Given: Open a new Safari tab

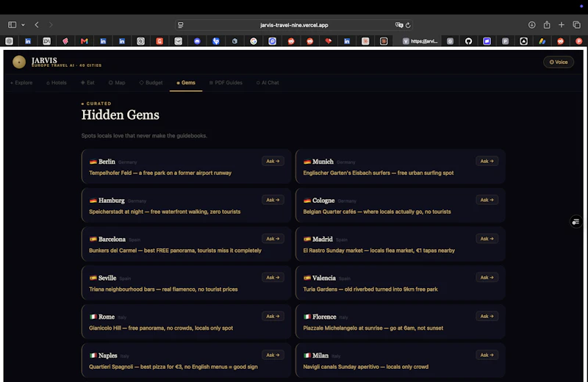Looking at the screenshot, I should pos(562,25).
